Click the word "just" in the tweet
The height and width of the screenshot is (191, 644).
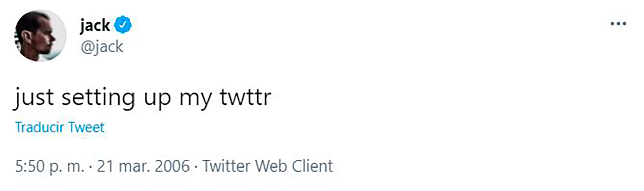click(x=34, y=98)
